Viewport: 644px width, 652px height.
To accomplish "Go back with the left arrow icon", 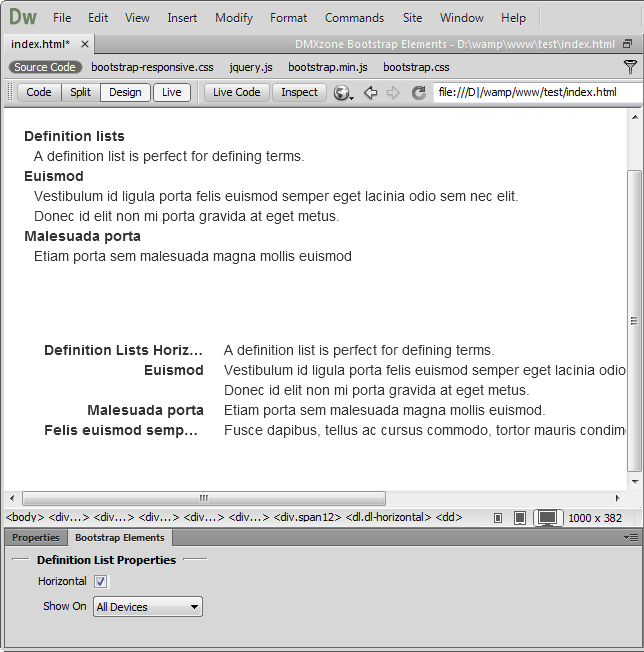I will point(370,92).
